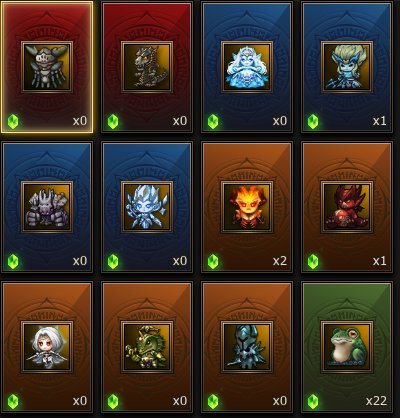The width and height of the screenshot is (400, 418).
Task: Choose the flaming fire elemental portrait
Action: 247,207
